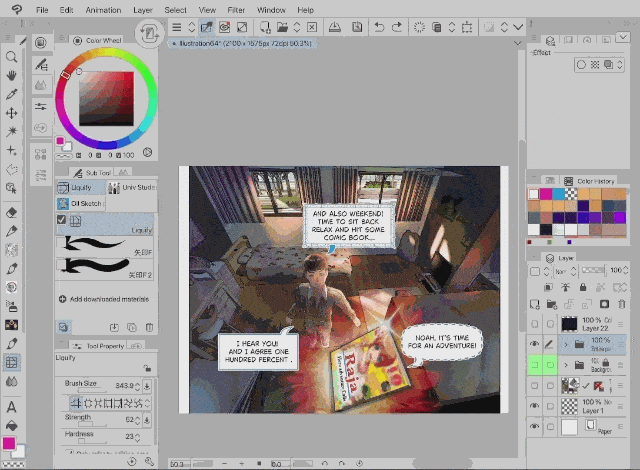Select the Move layer tool
This screenshot has height=470, width=640.
click(x=11, y=113)
